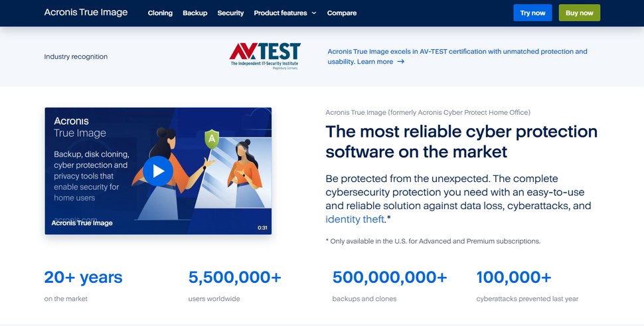This screenshot has height=326, width=644.
Task: Open the identity theft link
Action: pos(355,219)
